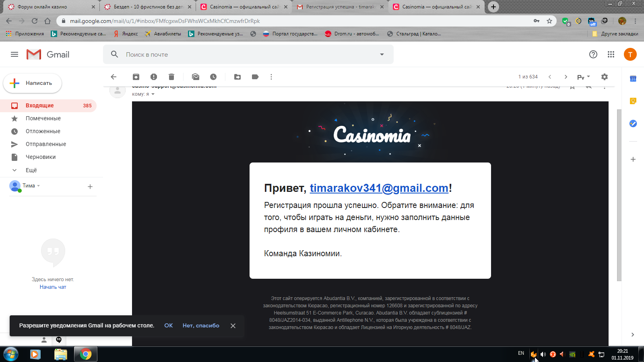Open the Google apps grid
644x362 pixels.
(x=611, y=54)
